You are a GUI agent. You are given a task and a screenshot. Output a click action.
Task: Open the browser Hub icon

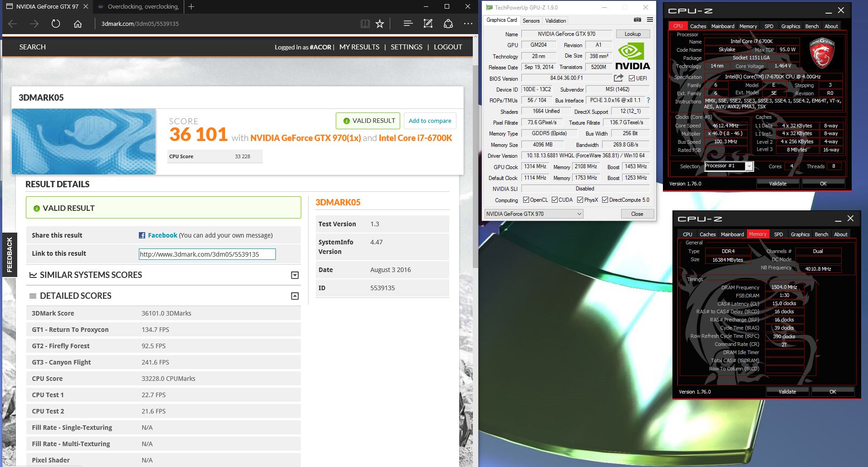click(x=408, y=24)
